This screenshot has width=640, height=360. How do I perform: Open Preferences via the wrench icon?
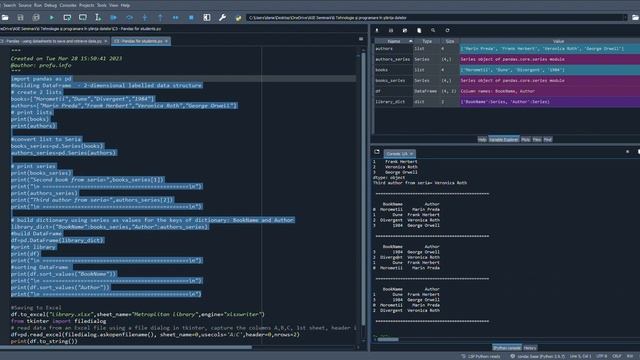[222, 18]
